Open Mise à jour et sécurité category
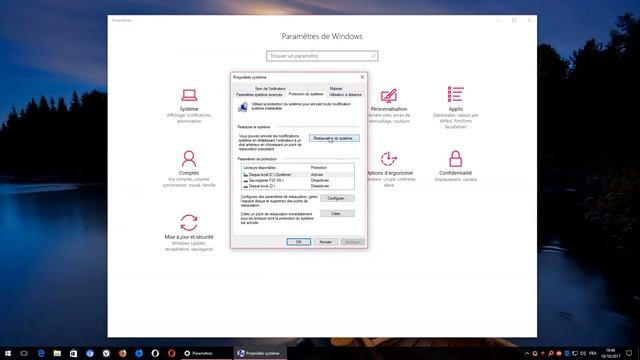 tap(189, 232)
